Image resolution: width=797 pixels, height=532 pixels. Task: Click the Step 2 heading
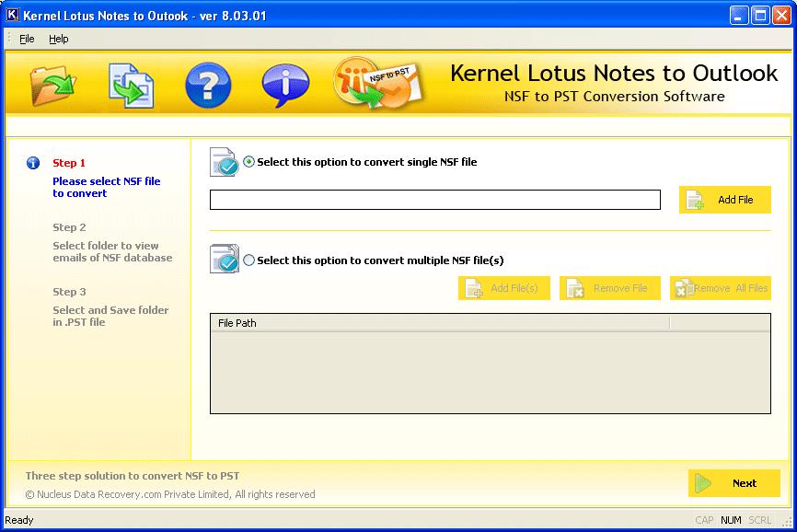[69, 227]
